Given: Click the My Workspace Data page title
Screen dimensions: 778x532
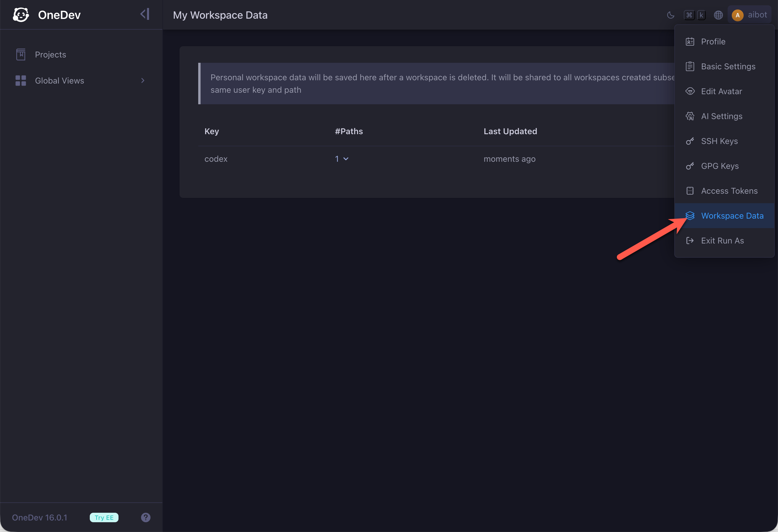Looking at the screenshot, I should tap(220, 15).
